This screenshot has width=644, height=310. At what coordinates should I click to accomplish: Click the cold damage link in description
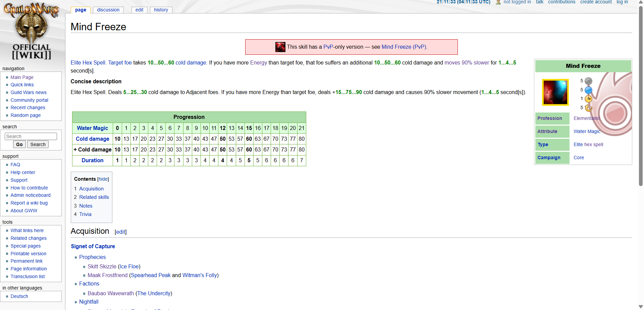tap(191, 63)
